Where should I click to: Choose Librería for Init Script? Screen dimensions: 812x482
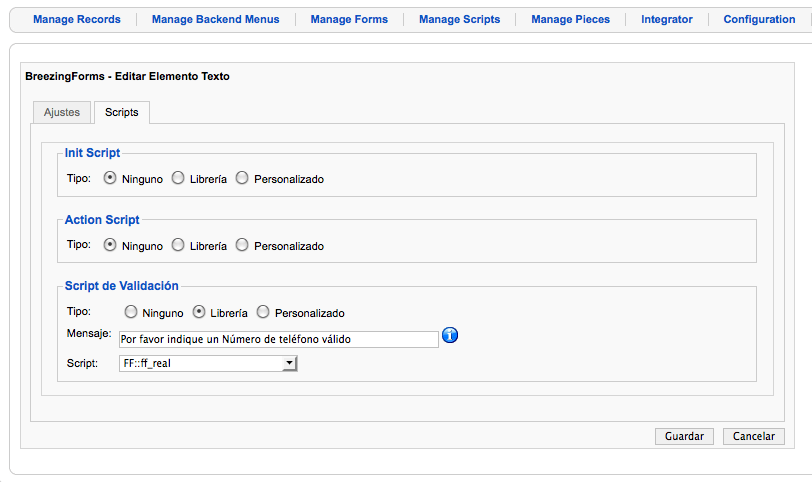tap(178, 178)
